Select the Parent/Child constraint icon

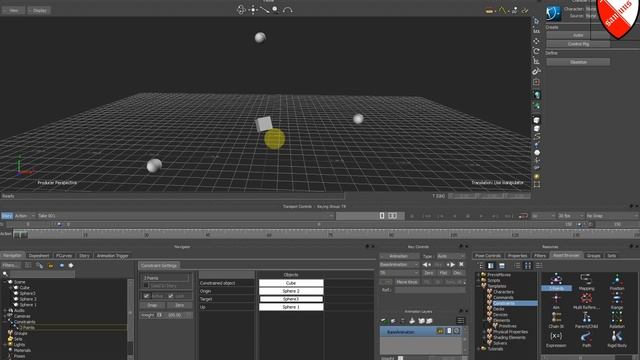[586, 318]
